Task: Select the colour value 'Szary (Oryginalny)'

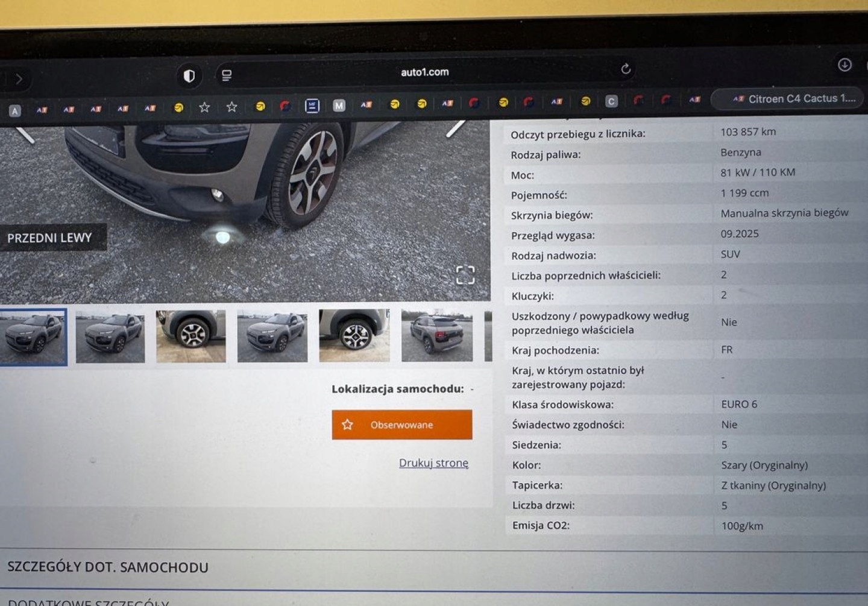Action: 764,465
